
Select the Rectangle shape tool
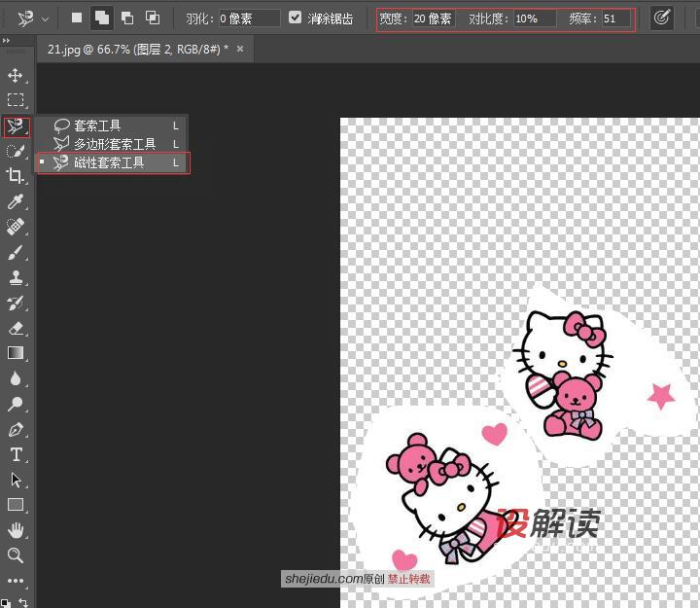16,505
